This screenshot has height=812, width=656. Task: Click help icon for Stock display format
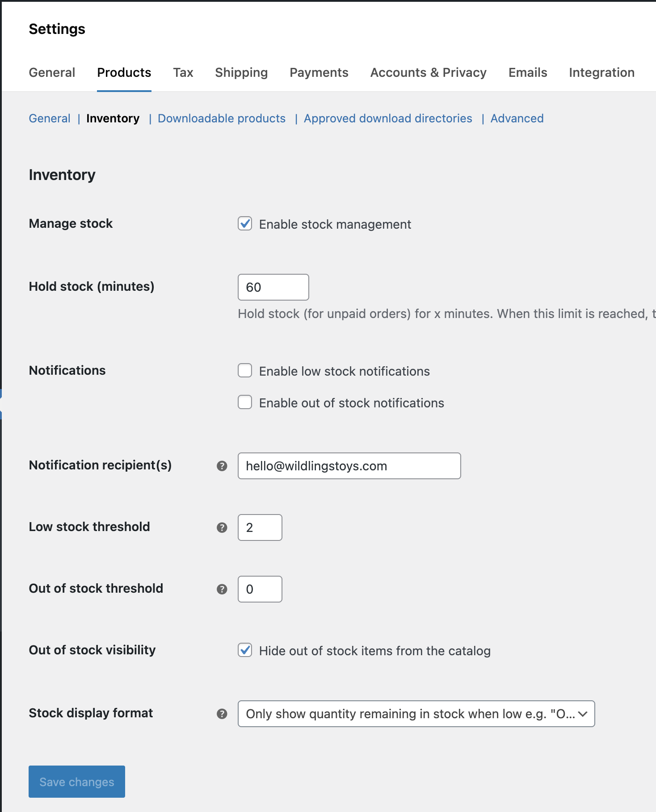pyautogui.click(x=222, y=714)
